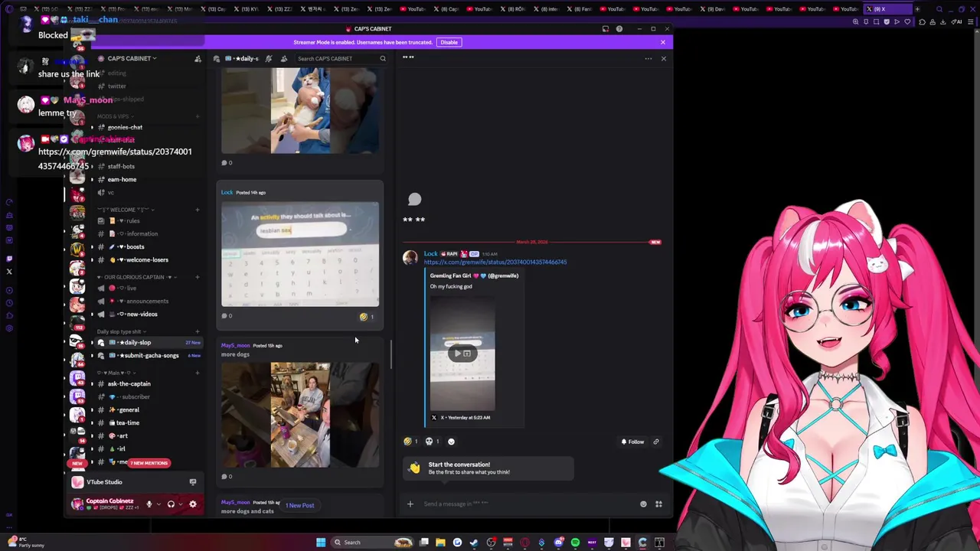Image resolution: width=980 pixels, height=551 pixels.
Task: Open the general channel
Action: [129, 409]
